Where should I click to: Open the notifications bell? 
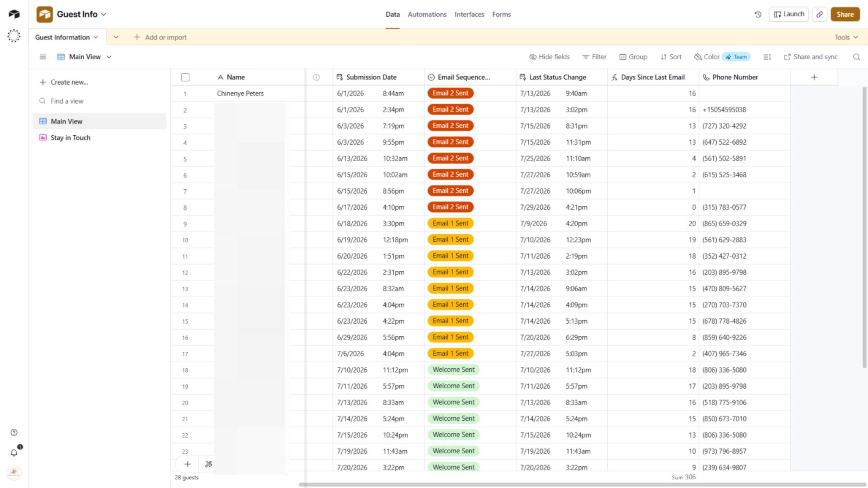pyautogui.click(x=14, y=452)
